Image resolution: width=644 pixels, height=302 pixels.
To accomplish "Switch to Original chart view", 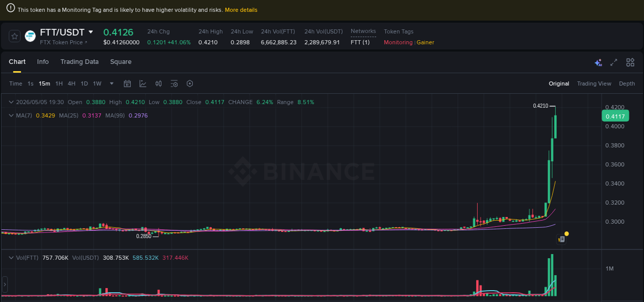I will click(x=559, y=83).
